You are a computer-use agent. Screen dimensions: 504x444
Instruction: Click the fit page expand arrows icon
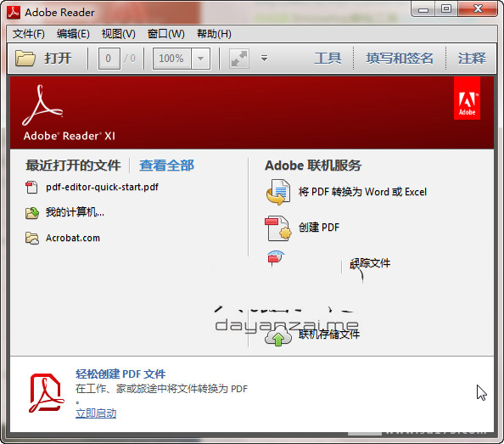[239, 59]
